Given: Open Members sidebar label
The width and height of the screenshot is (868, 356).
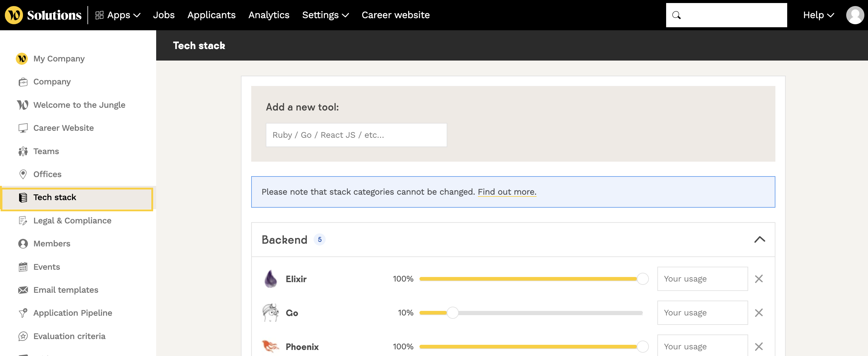Looking at the screenshot, I should [52, 244].
